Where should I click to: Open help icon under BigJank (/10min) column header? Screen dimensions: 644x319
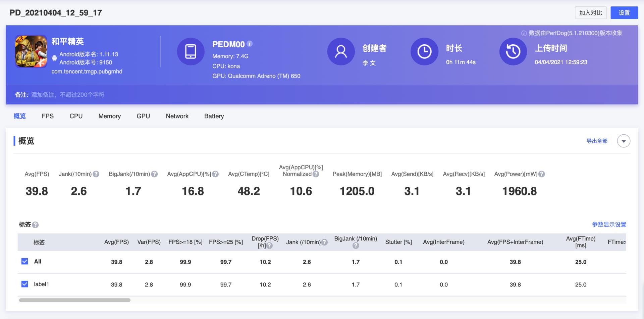tap(356, 245)
